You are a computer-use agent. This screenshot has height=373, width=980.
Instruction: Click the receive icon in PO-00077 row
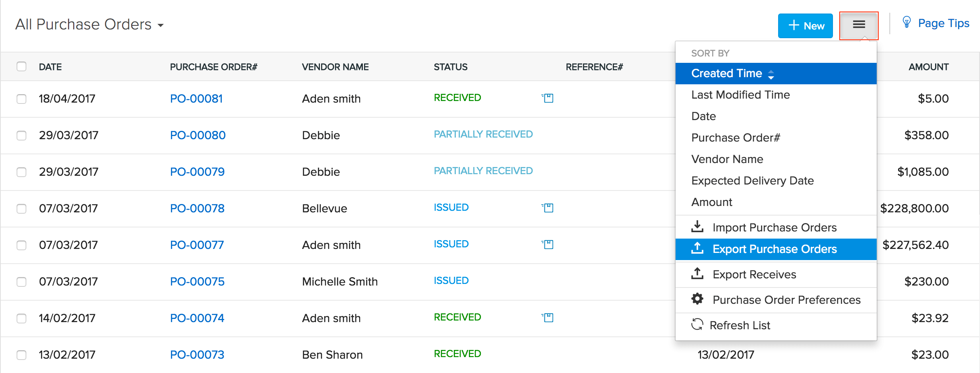click(548, 244)
